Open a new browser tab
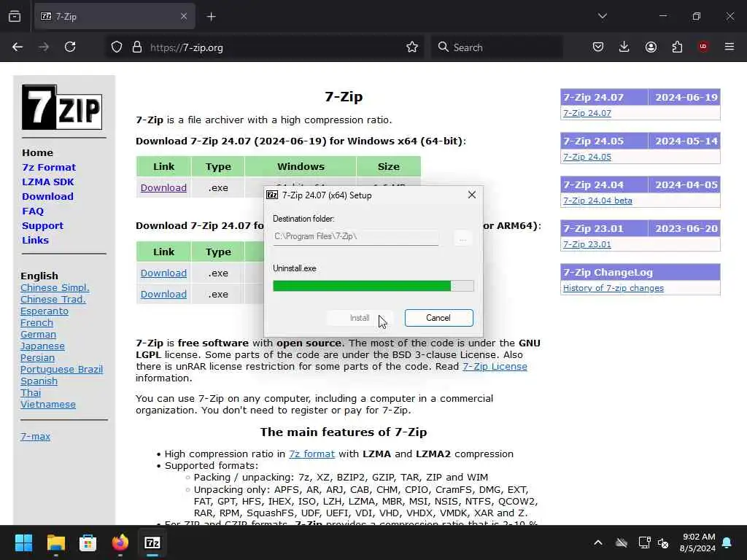Screen dimensions: 747x560 click(212, 17)
